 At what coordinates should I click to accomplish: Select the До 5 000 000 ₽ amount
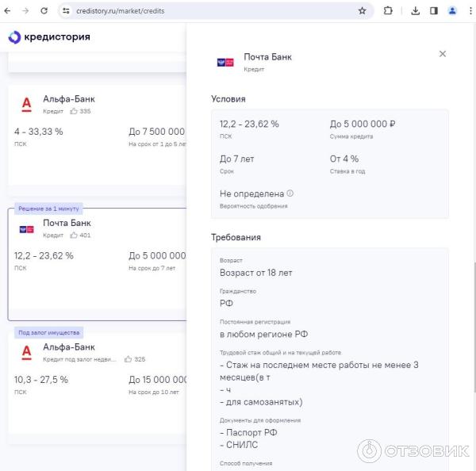point(363,124)
